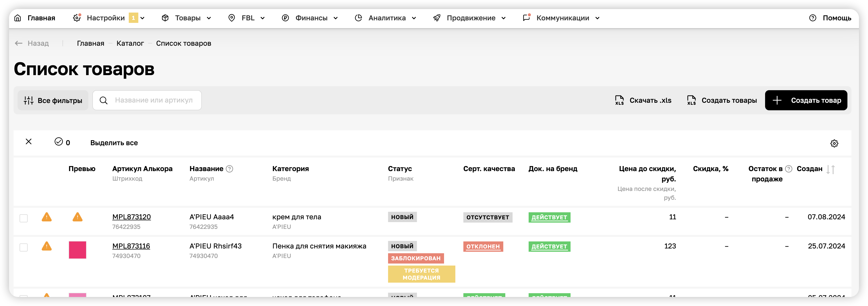Click the ОТКЛОНЕН badge for MPL873116

(x=483, y=246)
